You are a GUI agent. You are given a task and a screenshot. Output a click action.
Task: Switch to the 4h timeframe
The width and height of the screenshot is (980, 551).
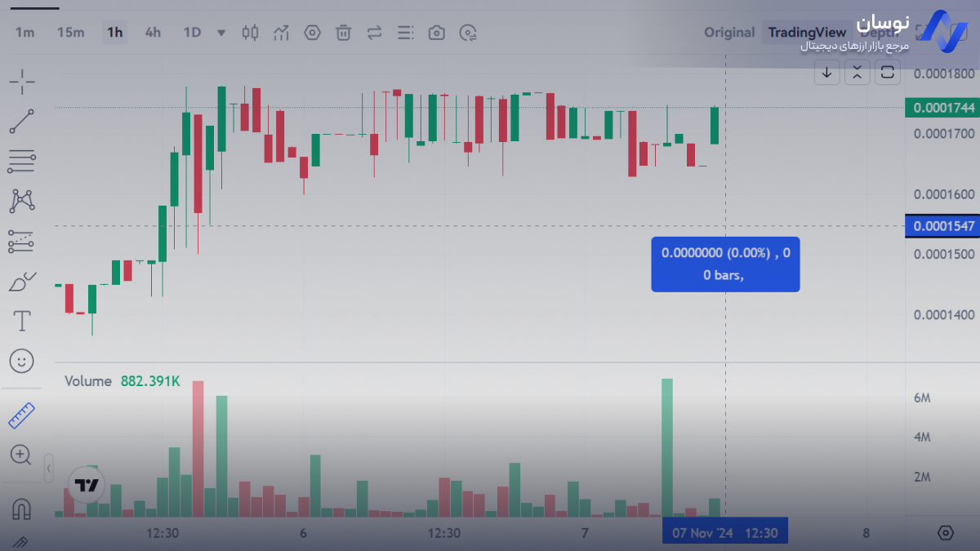tap(153, 33)
